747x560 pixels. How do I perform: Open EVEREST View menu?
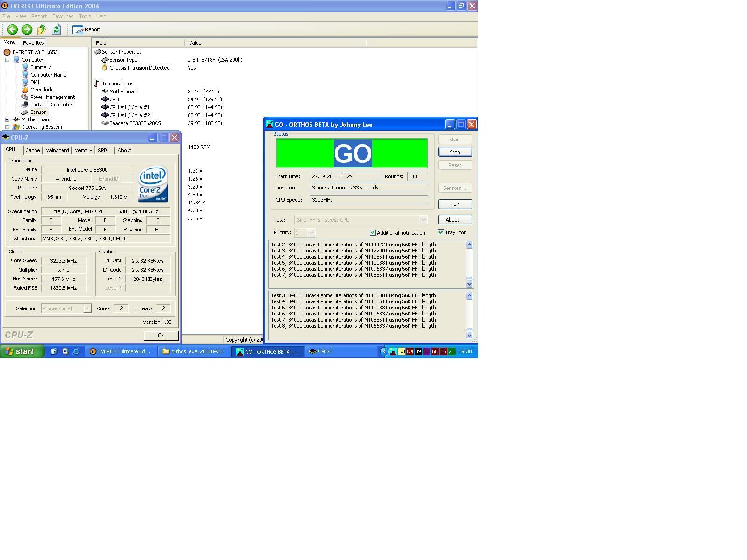pos(21,16)
